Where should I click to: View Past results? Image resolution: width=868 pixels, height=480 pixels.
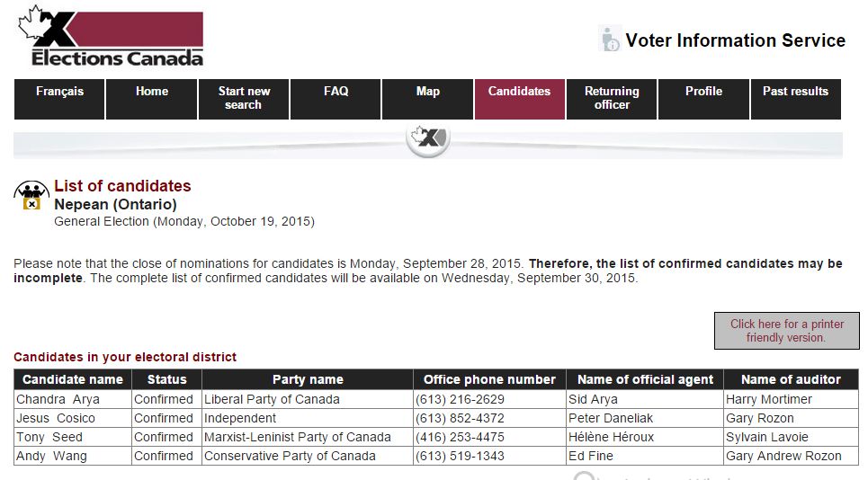click(x=795, y=99)
